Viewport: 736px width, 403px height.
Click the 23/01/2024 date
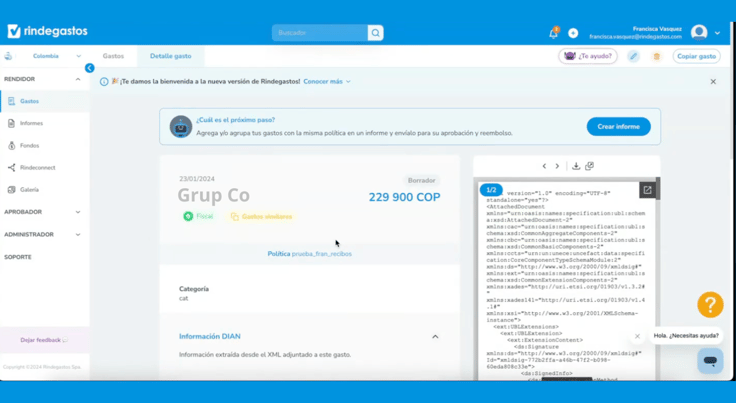coord(197,179)
